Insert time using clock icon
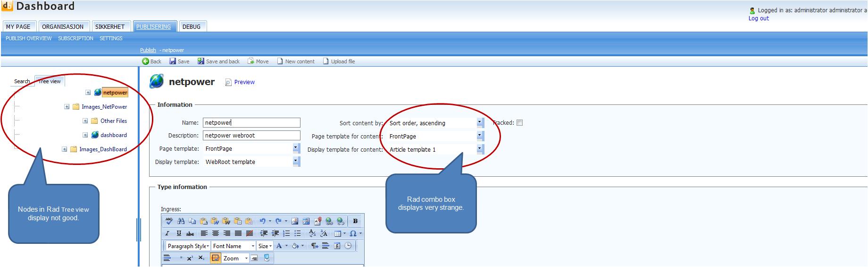The height and width of the screenshot is (267, 868). (x=348, y=246)
